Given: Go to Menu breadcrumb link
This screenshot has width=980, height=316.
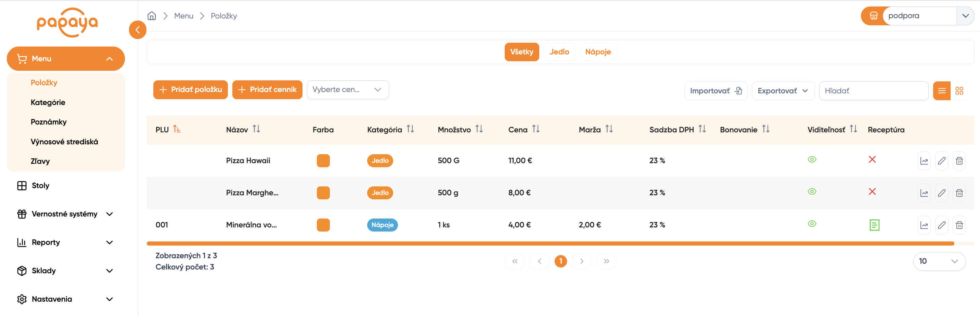Looking at the screenshot, I should tap(183, 16).
